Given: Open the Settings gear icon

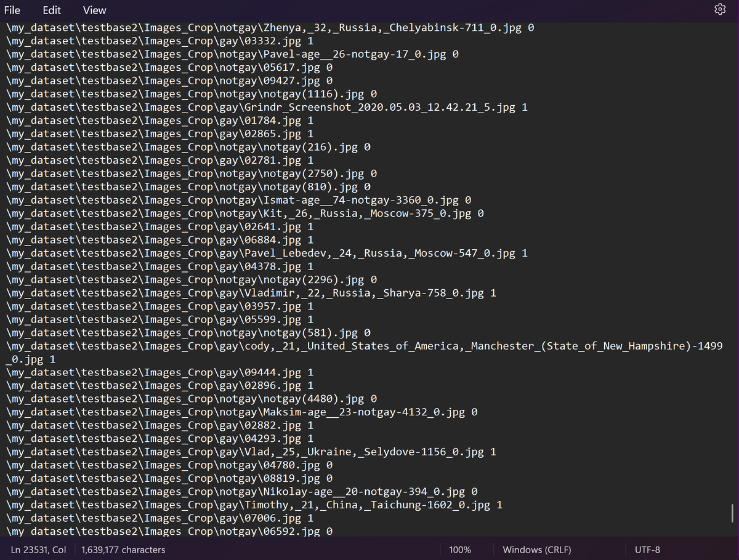Looking at the screenshot, I should point(720,9).
